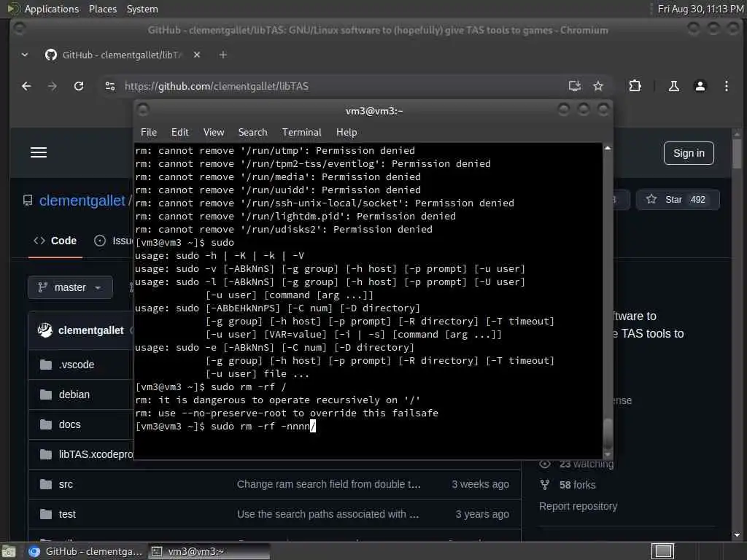Open the debian folder link
The width and height of the screenshot is (747, 560).
coord(74,394)
